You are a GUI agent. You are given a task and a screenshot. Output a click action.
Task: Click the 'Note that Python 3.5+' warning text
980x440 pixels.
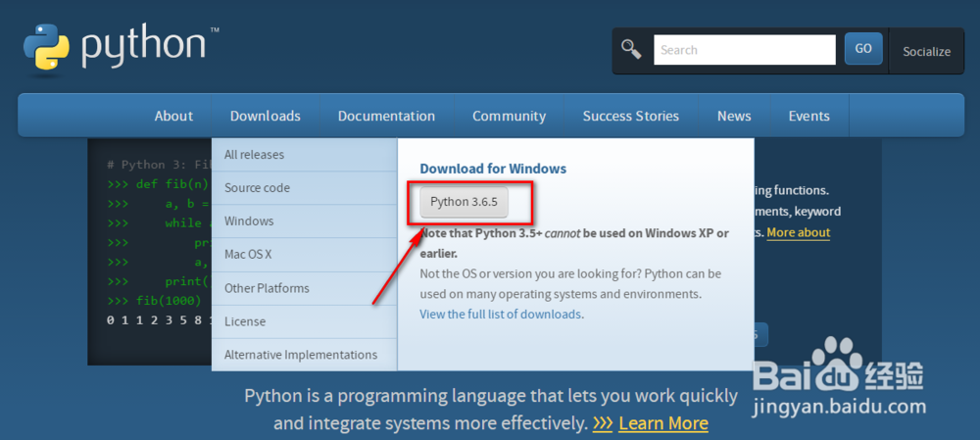573,243
